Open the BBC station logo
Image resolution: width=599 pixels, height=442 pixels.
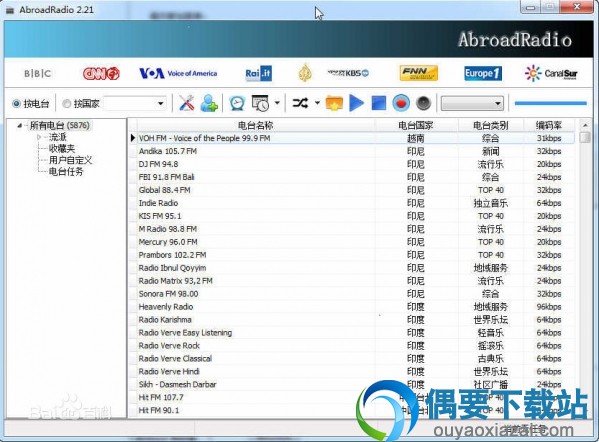tap(37, 73)
